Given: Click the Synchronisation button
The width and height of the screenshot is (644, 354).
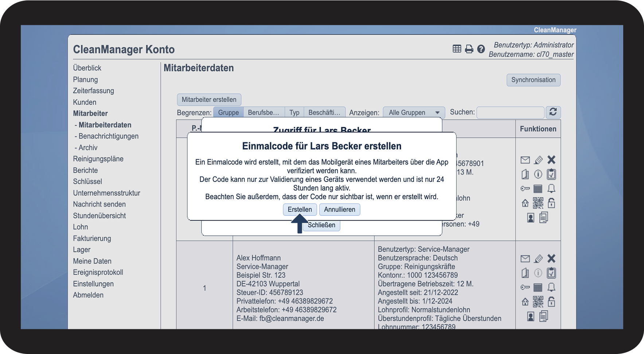Looking at the screenshot, I should click(x=534, y=80).
